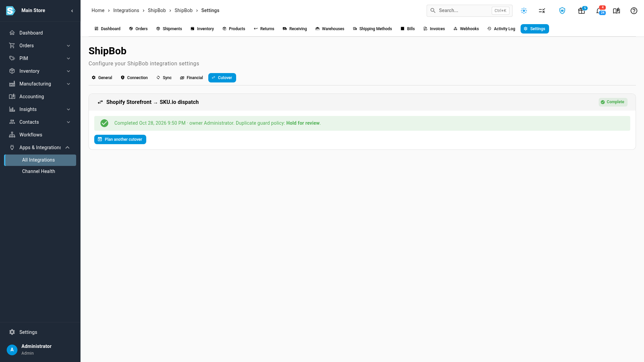This screenshot has height=362, width=644.
Task: Collapse the Apps & Integrations menu
Action: pos(40,147)
